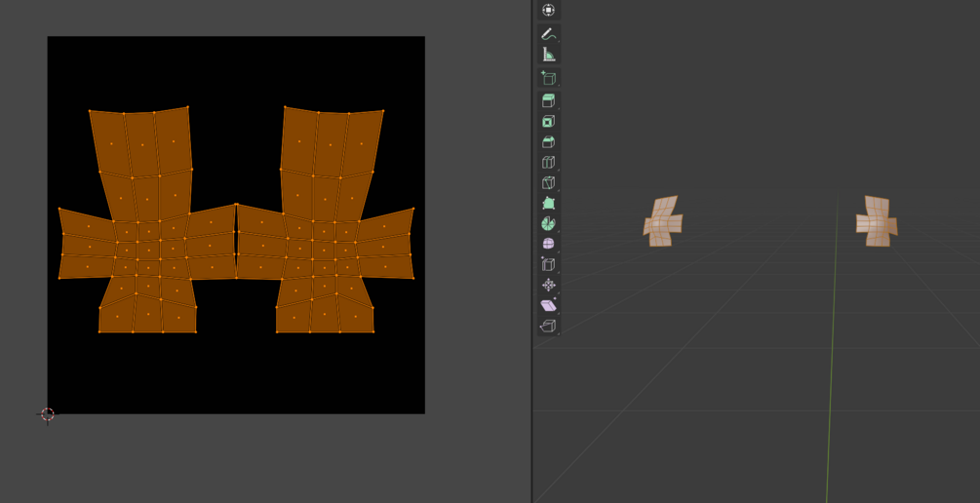Screen dimensions: 980x503
Task: Select the left mesh in the 3D viewport
Action: click(662, 221)
